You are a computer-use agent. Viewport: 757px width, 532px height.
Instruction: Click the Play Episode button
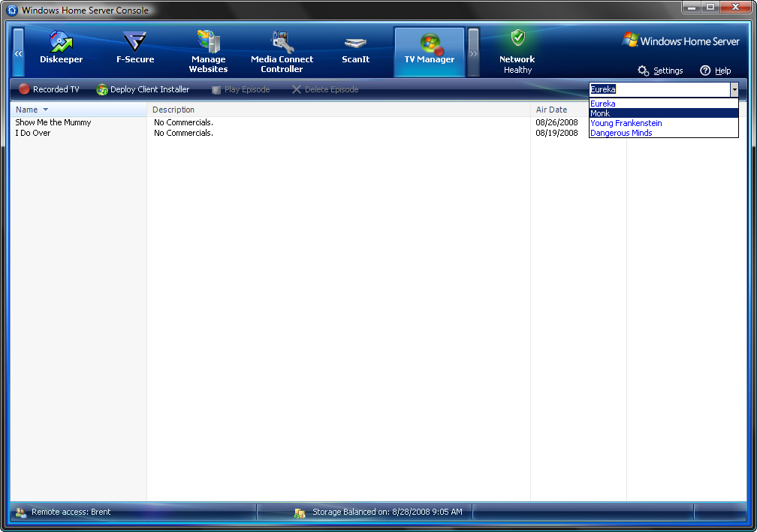(240, 89)
